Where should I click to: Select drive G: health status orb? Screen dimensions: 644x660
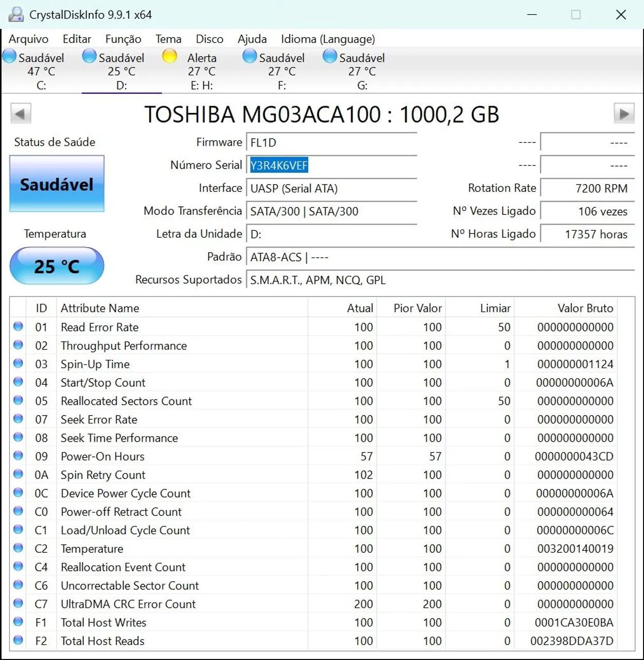(330, 56)
